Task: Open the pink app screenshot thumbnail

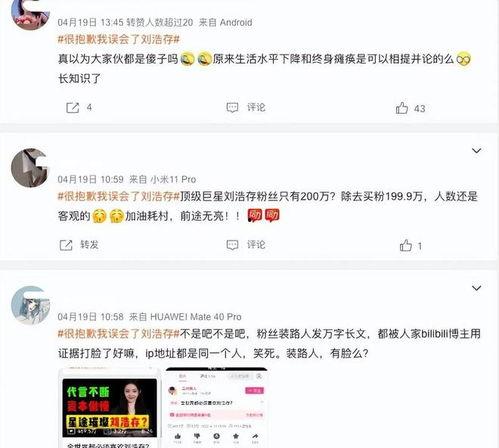Action: tap(216, 408)
